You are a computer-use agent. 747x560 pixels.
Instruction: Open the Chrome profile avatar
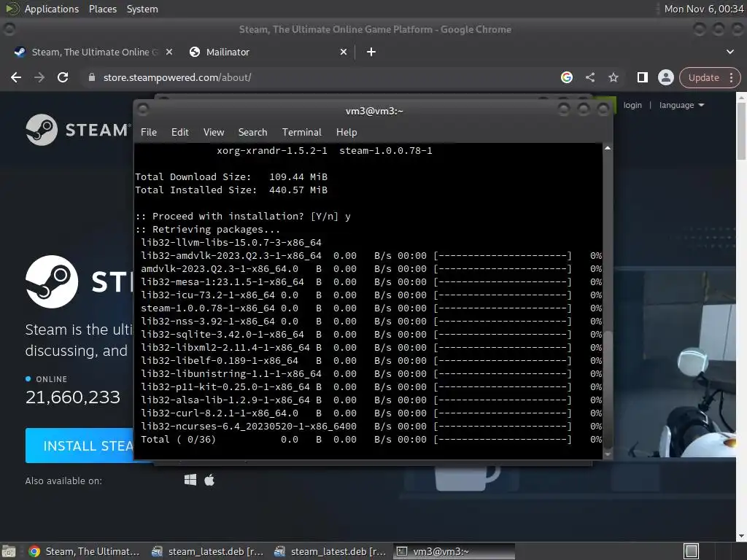tap(665, 77)
